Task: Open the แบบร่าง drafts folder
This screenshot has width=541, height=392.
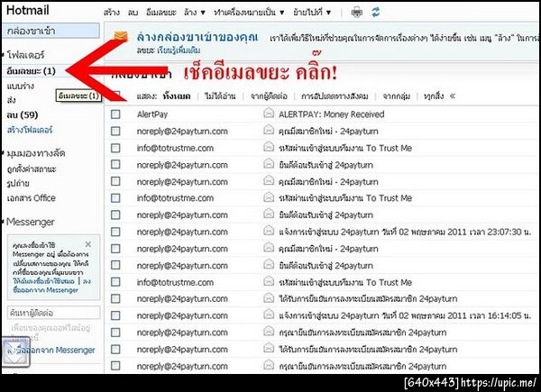Action: pyautogui.click(x=21, y=86)
